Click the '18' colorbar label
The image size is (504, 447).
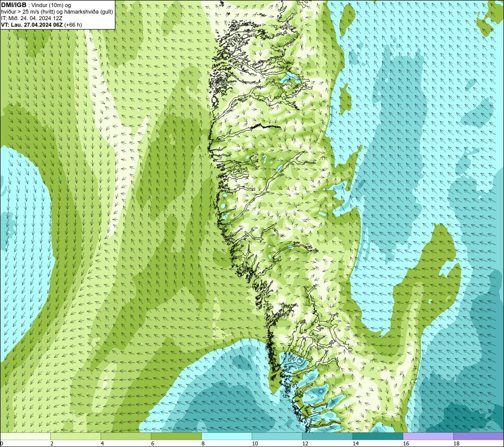pos(456,444)
